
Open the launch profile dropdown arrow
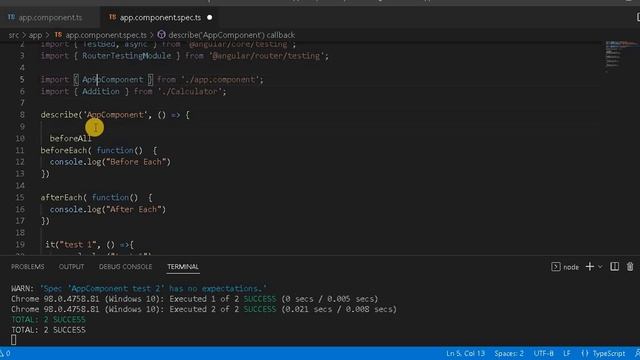click(600, 267)
